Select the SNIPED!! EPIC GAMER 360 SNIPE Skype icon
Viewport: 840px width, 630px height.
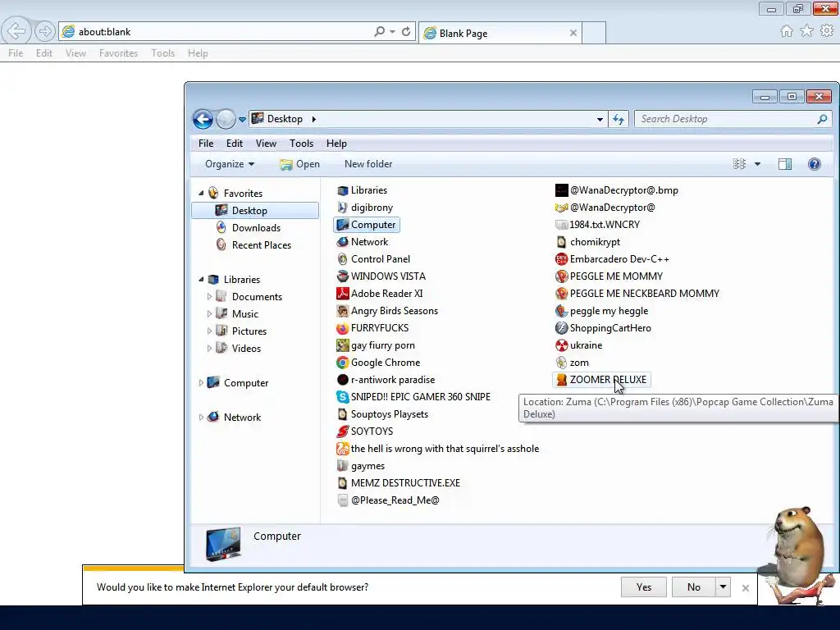pos(342,397)
